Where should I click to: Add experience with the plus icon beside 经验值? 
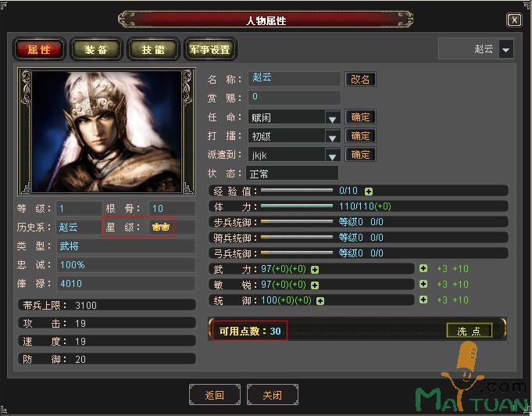tap(369, 192)
